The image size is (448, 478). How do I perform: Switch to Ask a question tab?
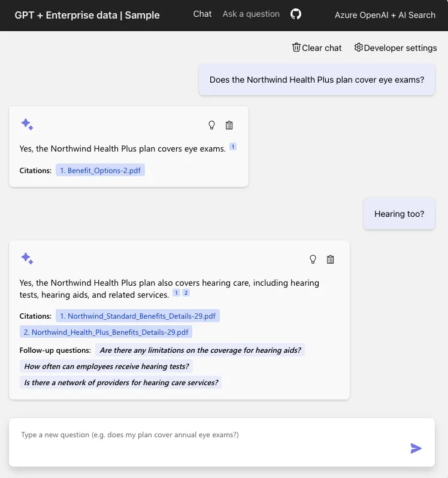click(251, 14)
